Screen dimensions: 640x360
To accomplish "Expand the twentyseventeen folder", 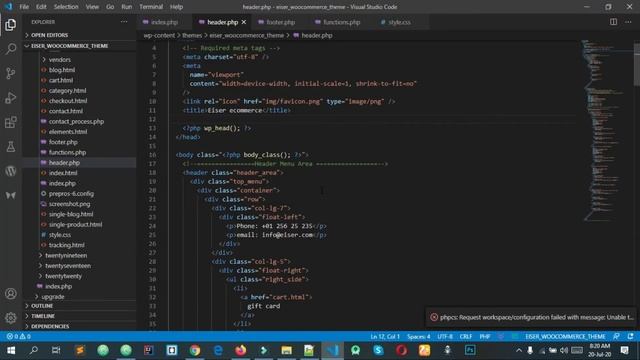I will point(68,266).
